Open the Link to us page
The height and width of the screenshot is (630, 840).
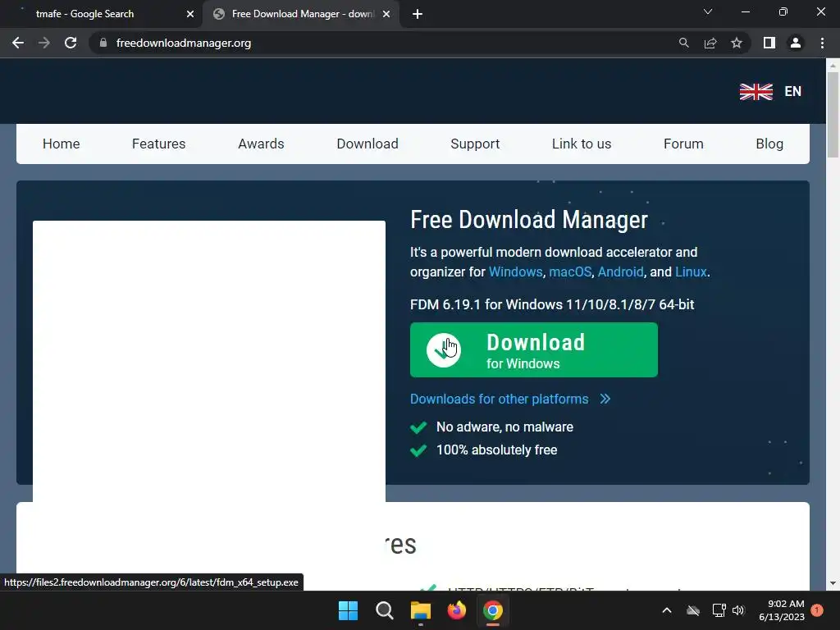(x=582, y=144)
